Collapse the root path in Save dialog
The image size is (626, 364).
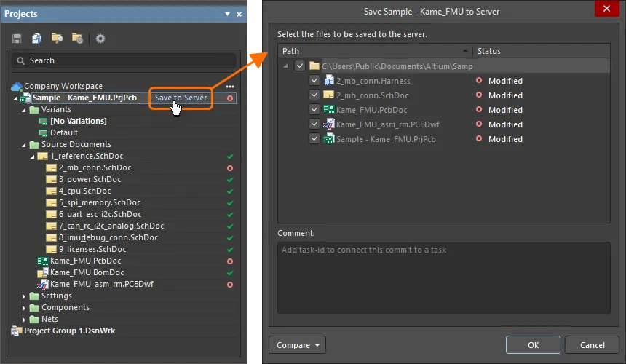[x=285, y=66]
